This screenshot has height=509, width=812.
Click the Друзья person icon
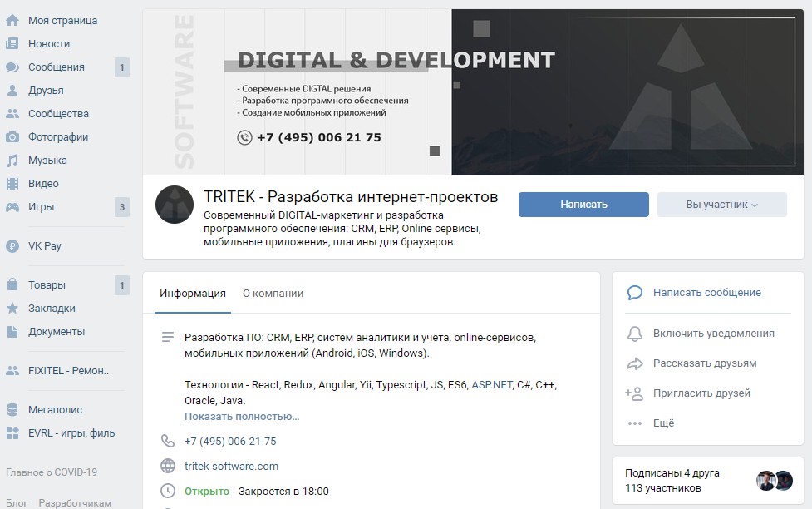coord(12,90)
